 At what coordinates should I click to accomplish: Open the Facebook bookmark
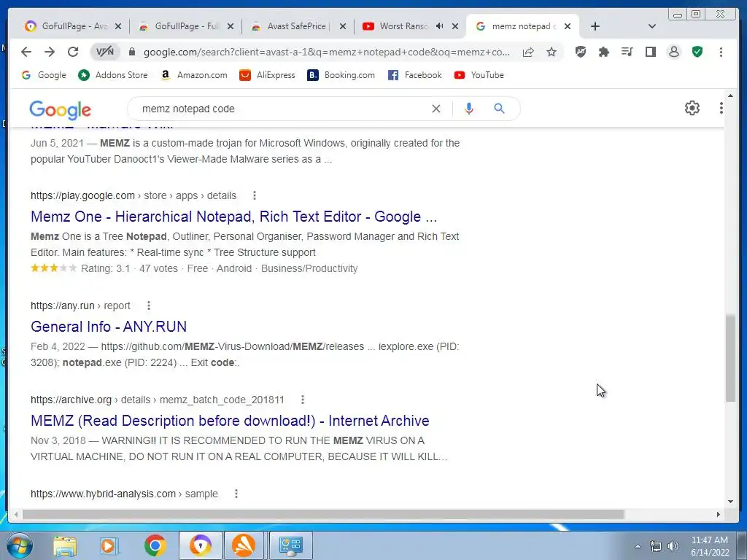tap(415, 75)
